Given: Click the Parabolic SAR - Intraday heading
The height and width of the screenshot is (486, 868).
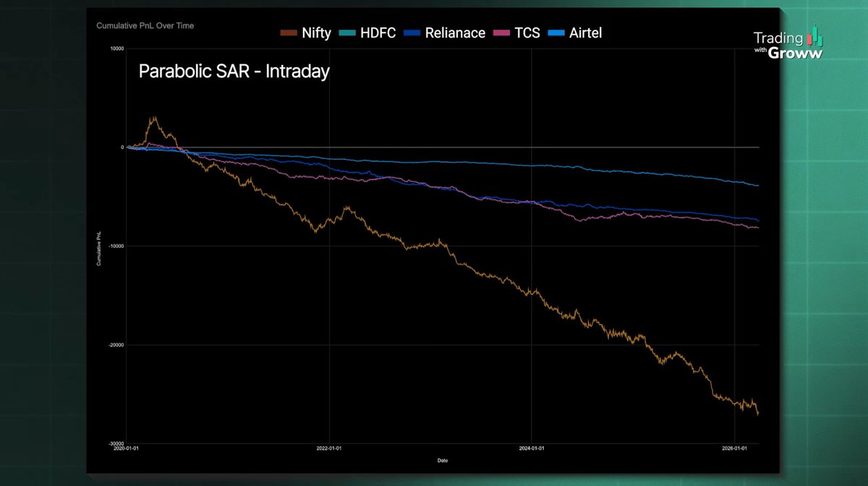Looking at the screenshot, I should tap(234, 72).
